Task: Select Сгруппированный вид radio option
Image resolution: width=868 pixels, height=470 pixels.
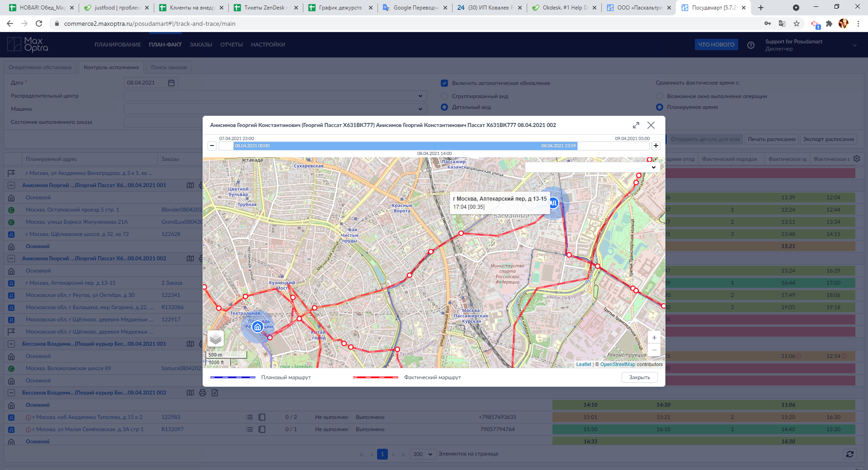Action: point(444,96)
